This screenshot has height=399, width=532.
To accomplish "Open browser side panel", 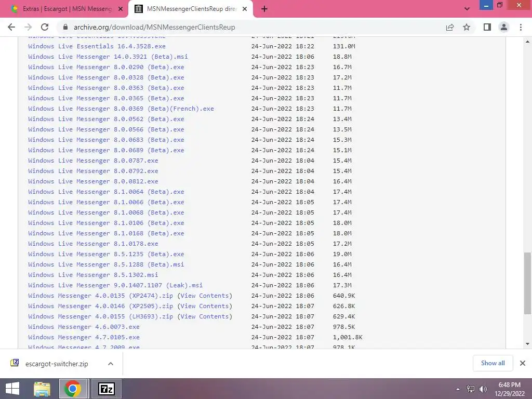I will 487,27.
